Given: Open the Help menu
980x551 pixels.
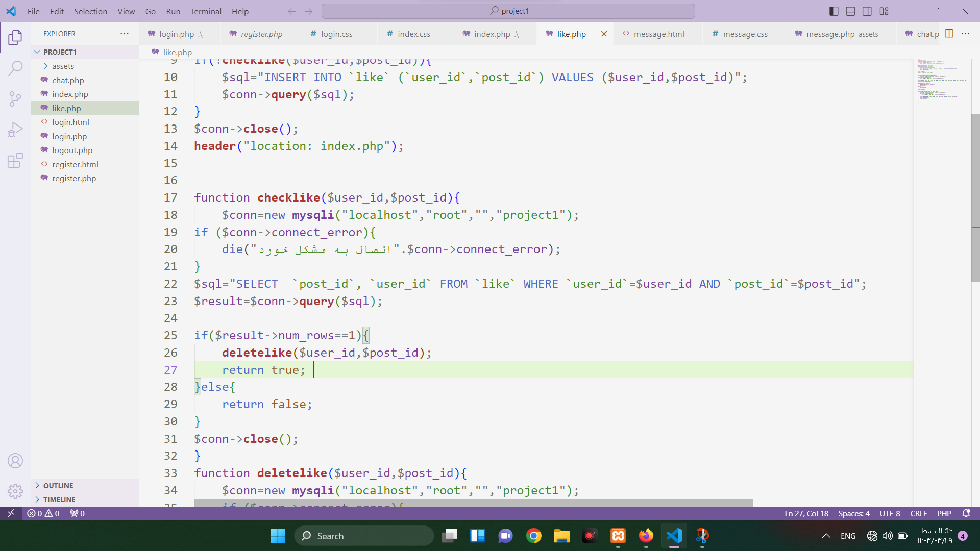Looking at the screenshot, I should coord(240,11).
